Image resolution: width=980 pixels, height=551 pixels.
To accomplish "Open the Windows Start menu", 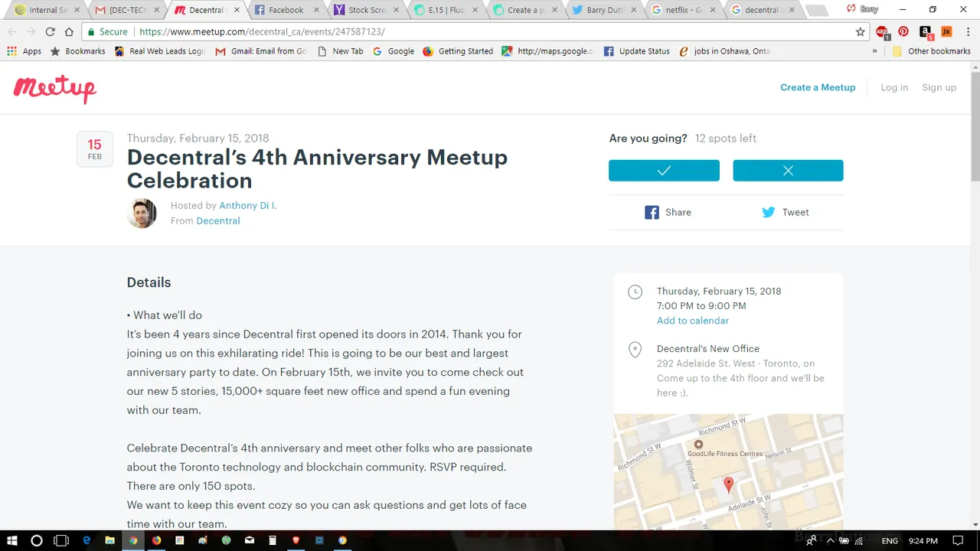I will tap(11, 540).
